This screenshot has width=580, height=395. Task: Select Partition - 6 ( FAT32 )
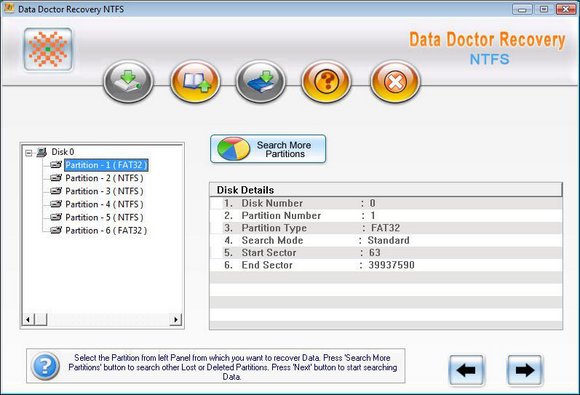pos(106,230)
